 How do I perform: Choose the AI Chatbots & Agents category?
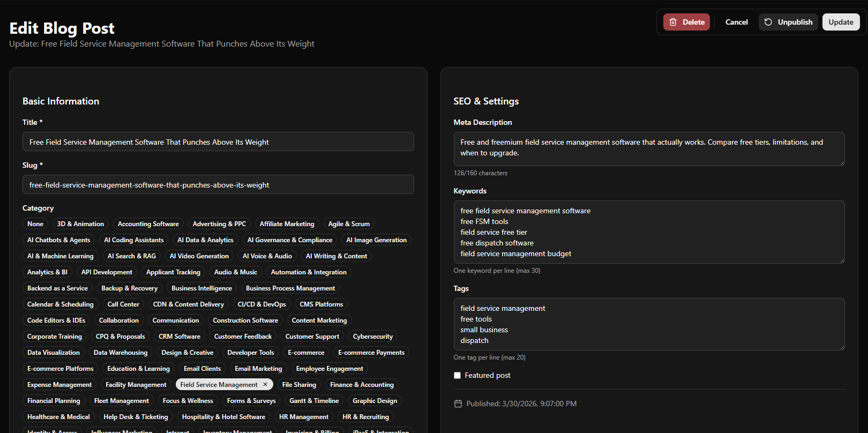pos(58,240)
